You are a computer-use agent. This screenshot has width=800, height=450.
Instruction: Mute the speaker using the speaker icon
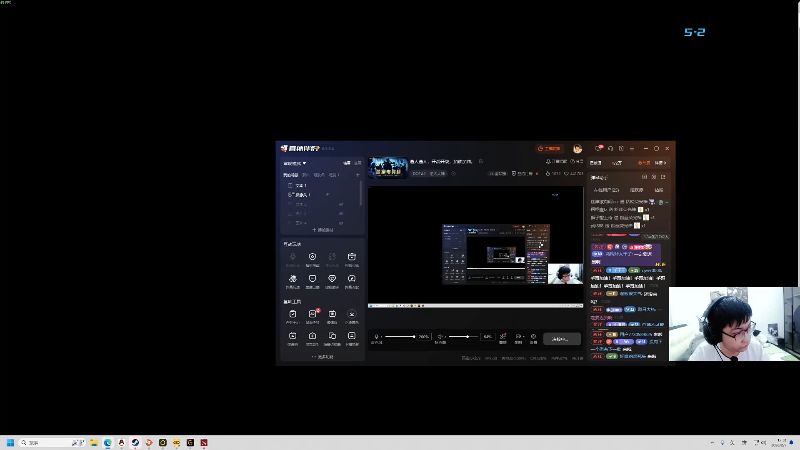pyautogui.click(x=440, y=337)
